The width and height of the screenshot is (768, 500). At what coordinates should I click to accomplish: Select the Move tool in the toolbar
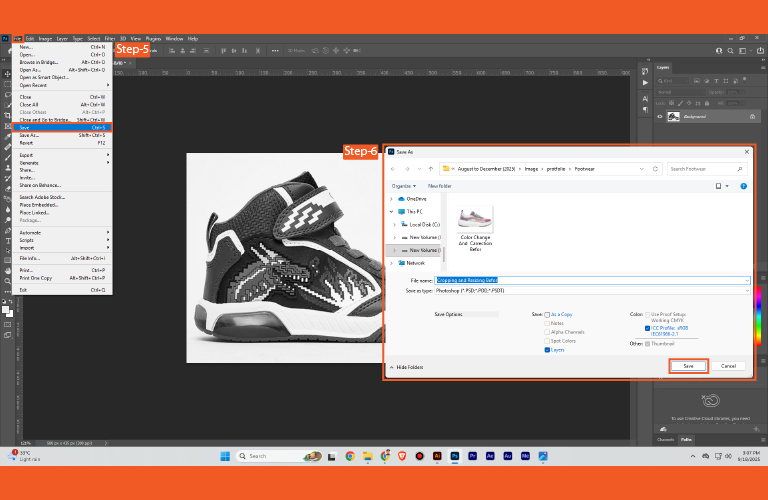(7, 74)
